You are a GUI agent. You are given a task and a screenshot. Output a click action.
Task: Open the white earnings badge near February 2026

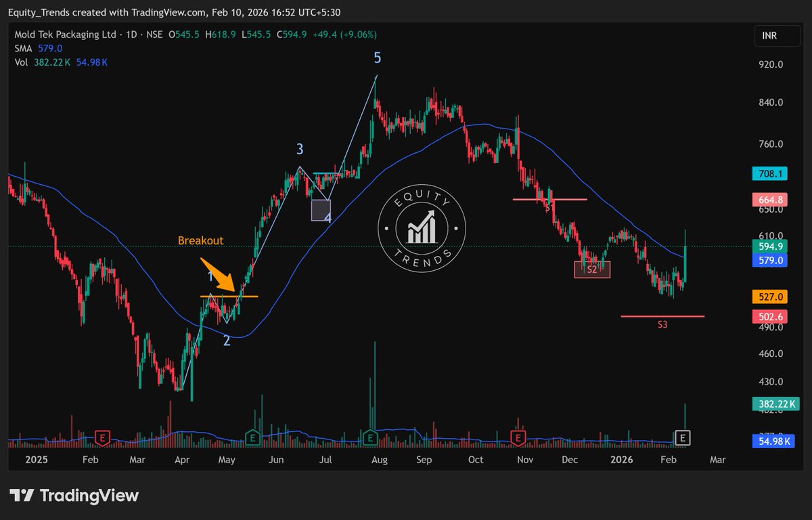click(682, 438)
